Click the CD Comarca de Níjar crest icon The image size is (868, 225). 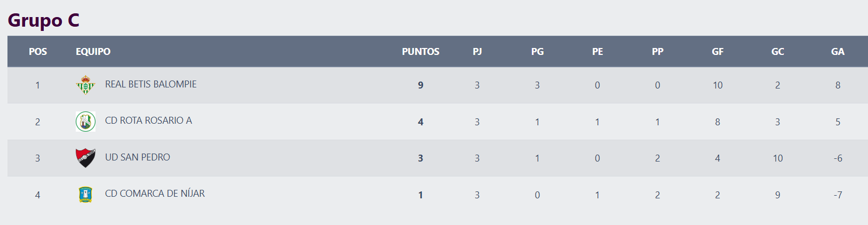click(x=85, y=194)
